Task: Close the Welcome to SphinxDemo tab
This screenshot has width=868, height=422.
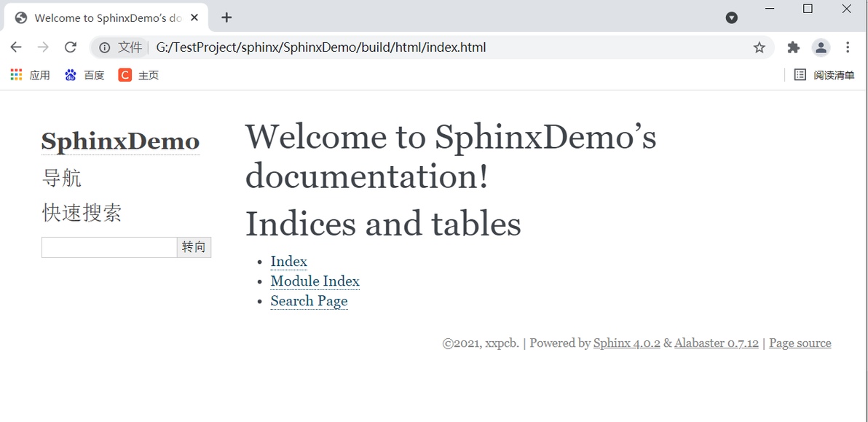Action: click(x=194, y=17)
